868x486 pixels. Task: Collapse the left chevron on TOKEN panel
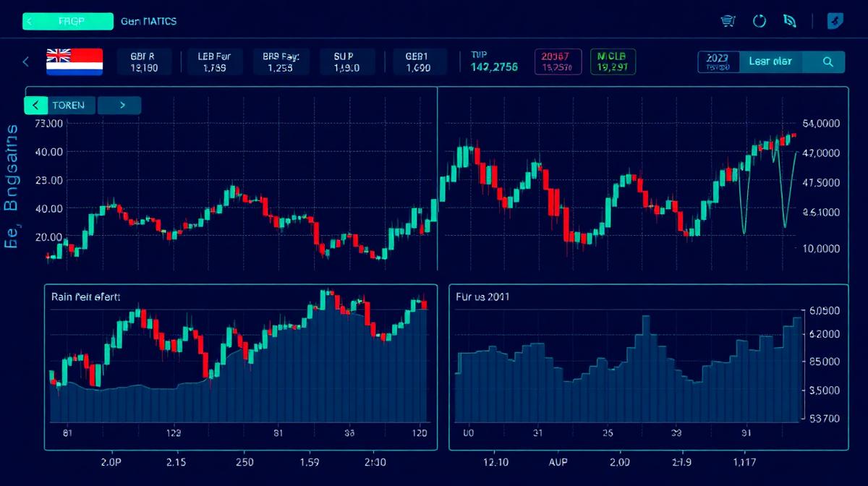35,105
